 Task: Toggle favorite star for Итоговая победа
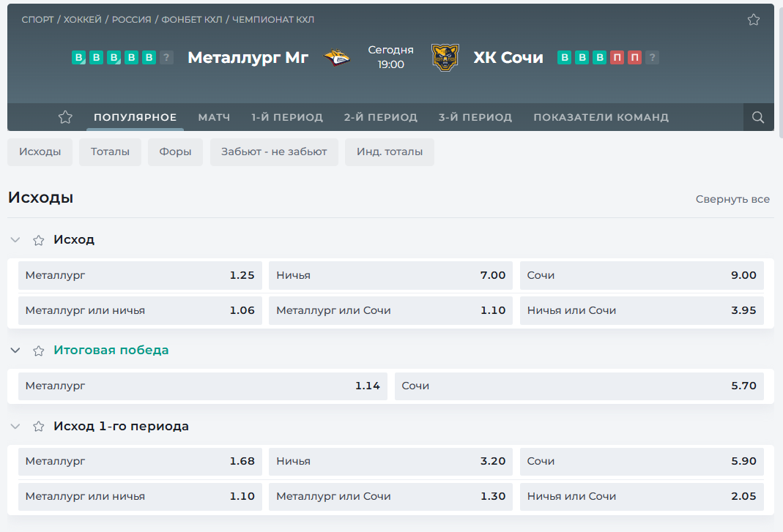[x=39, y=351]
